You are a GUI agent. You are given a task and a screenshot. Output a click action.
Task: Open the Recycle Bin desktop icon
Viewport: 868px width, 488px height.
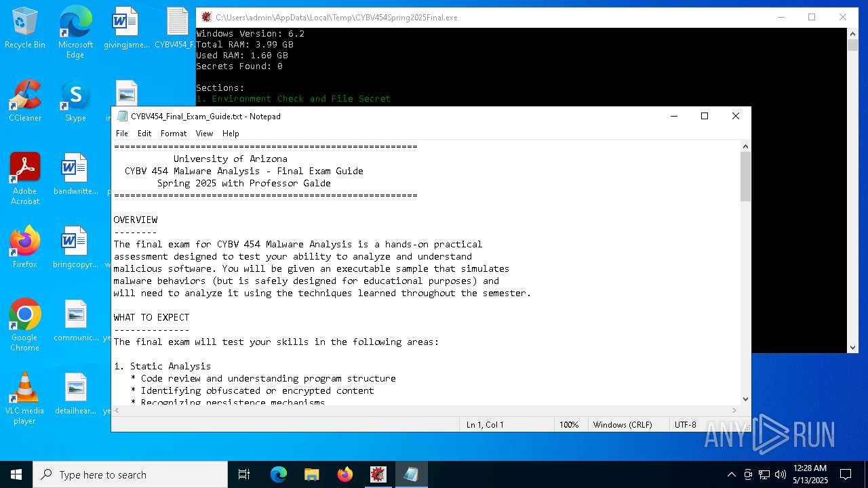coord(25,28)
